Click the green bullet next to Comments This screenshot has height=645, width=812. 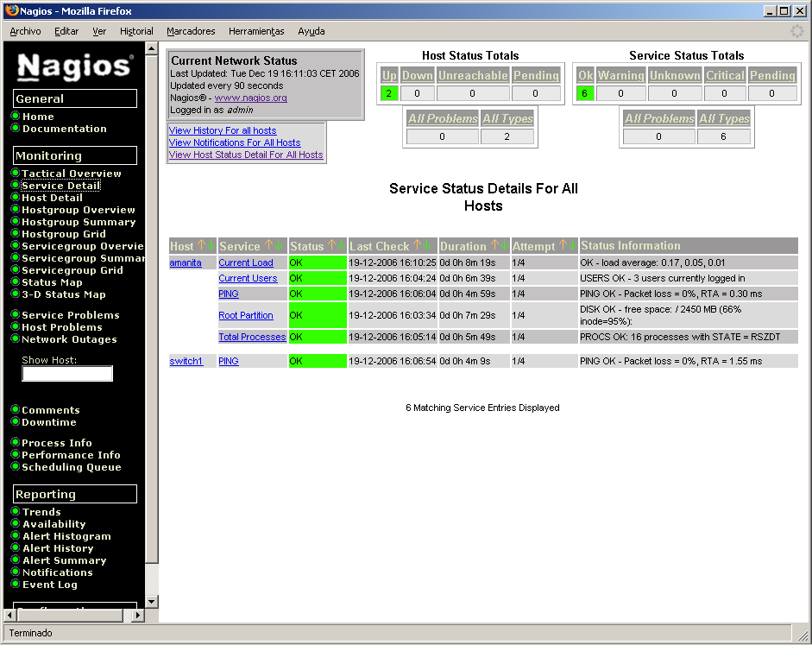click(16, 409)
